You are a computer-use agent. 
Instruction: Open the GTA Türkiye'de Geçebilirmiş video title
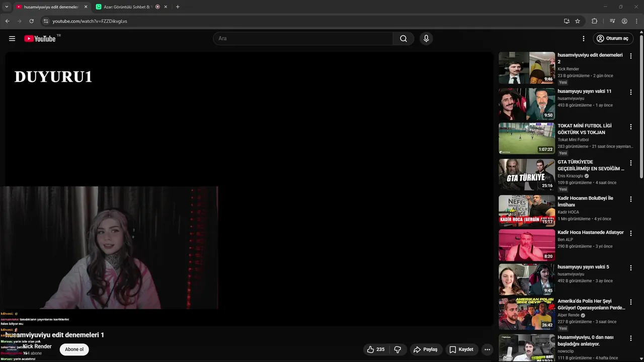click(591, 165)
